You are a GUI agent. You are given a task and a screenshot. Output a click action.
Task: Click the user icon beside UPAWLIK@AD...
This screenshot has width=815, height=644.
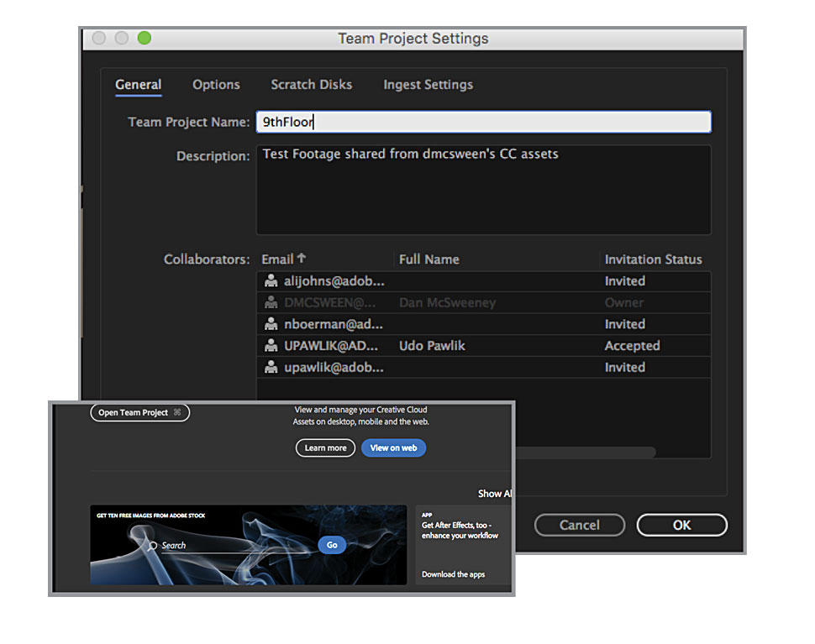pos(271,345)
